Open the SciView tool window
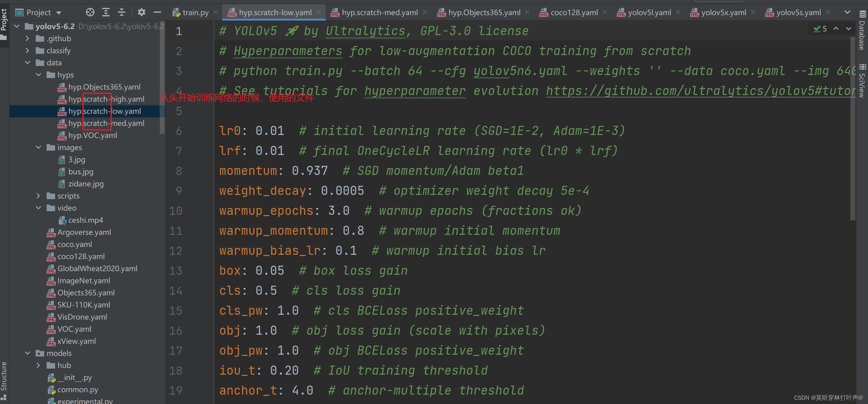The image size is (868, 404). tap(863, 81)
